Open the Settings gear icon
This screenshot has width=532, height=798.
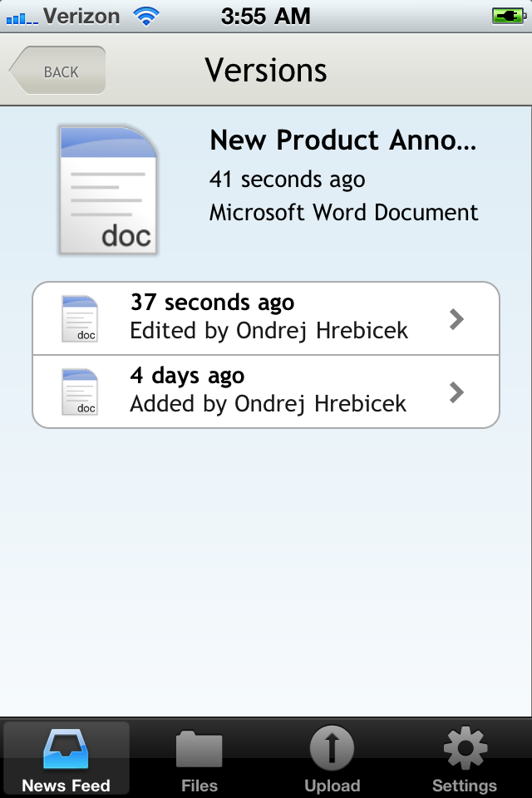[465, 751]
